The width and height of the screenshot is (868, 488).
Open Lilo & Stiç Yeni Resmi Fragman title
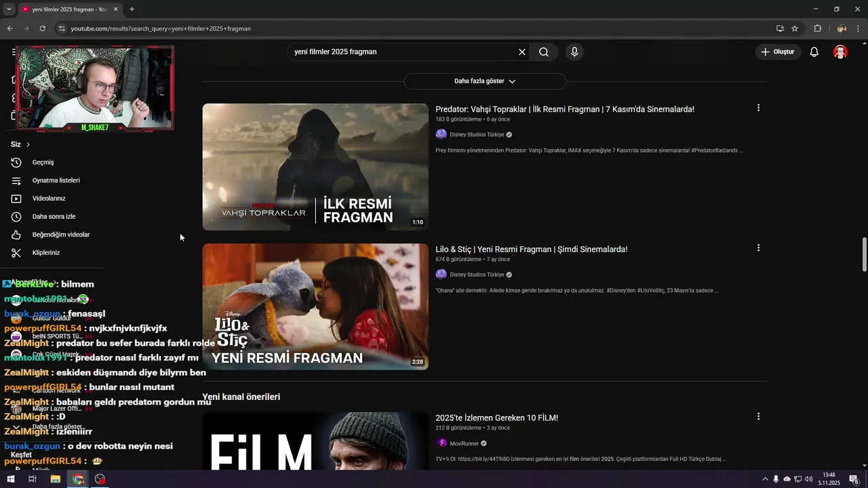[x=532, y=249]
